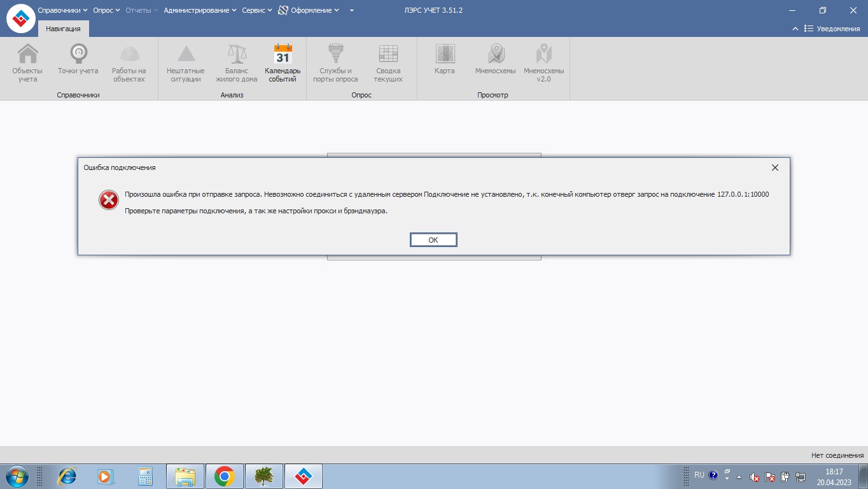Click the error text mentioning 127.0.0.1:10000
Image resolution: width=868 pixels, height=489 pixels.
point(447,194)
